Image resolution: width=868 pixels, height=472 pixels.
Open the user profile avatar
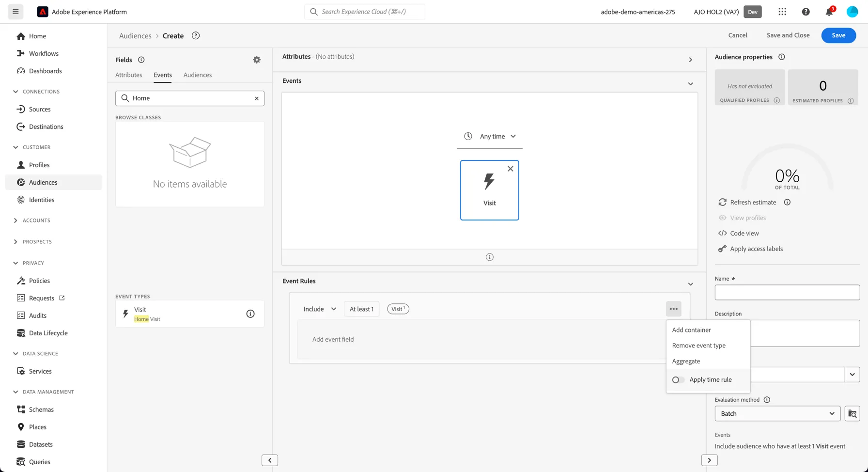[852, 12]
